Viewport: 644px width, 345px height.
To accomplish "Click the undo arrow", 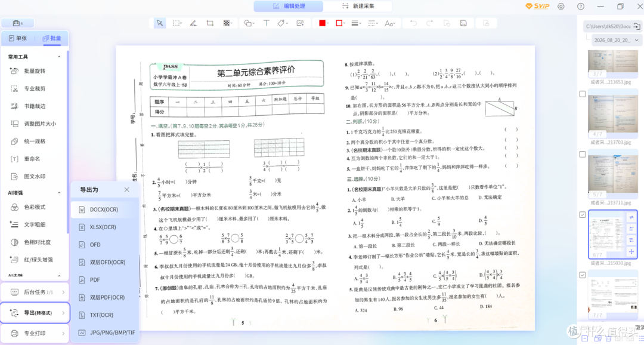I will coord(414,23).
